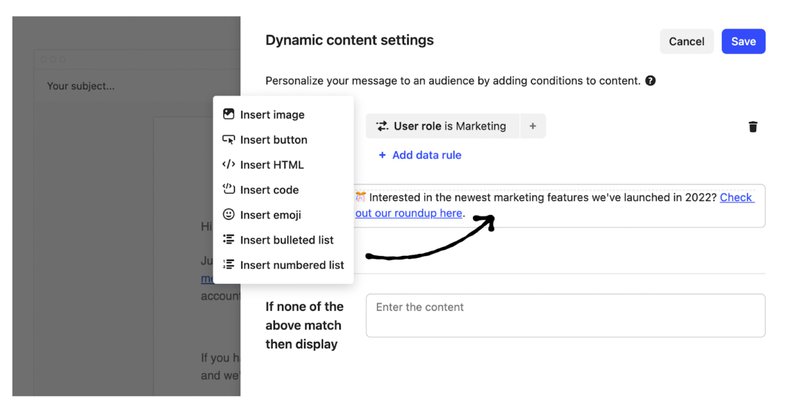Image resolution: width=800 pixels, height=413 pixels.
Task: Save the dynamic content settings
Action: tap(743, 41)
